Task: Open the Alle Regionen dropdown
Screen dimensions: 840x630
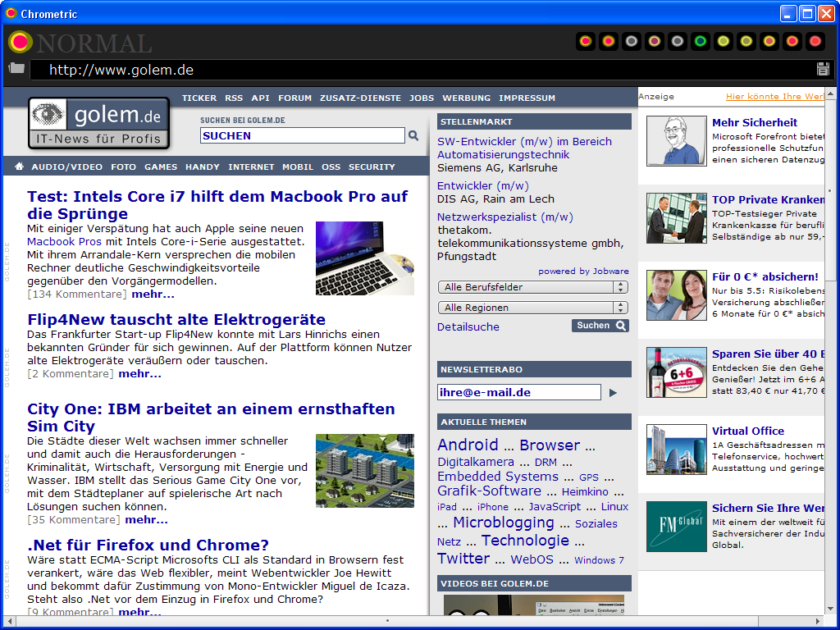Action: pos(533,308)
